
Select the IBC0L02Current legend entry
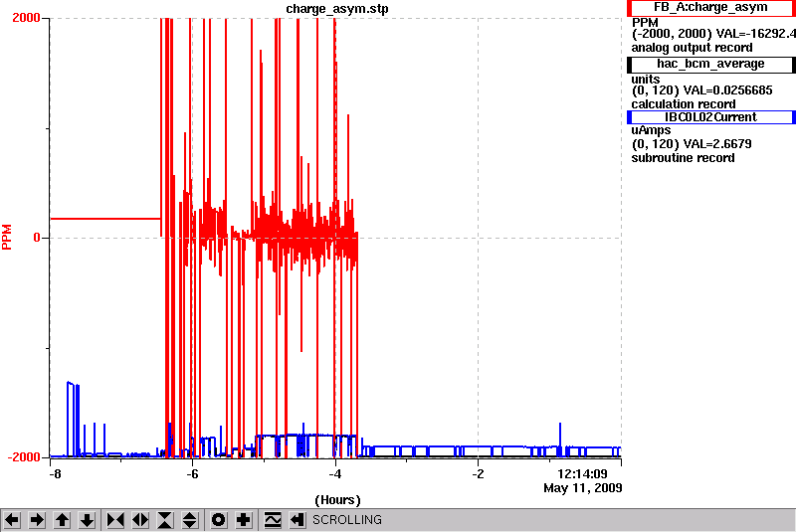click(711, 117)
